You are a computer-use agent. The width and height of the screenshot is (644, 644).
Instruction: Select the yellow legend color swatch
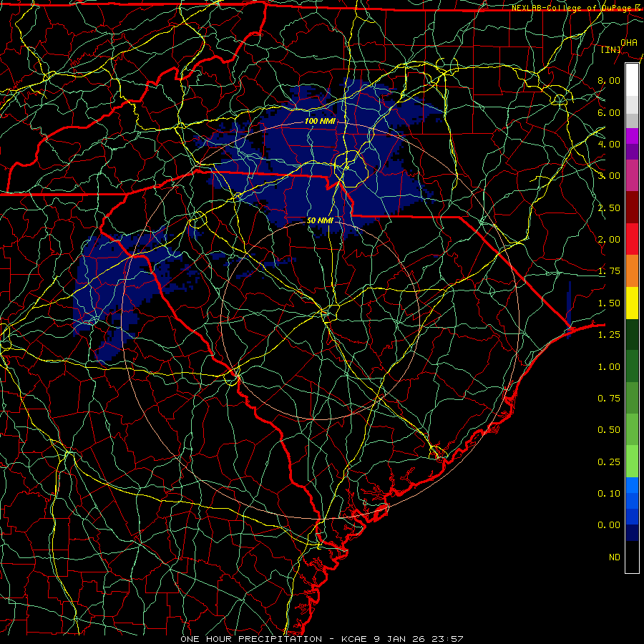tap(632, 303)
